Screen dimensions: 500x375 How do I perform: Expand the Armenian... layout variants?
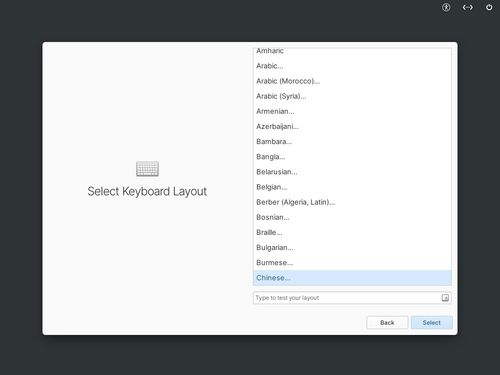pyautogui.click(x=352, y=111)
